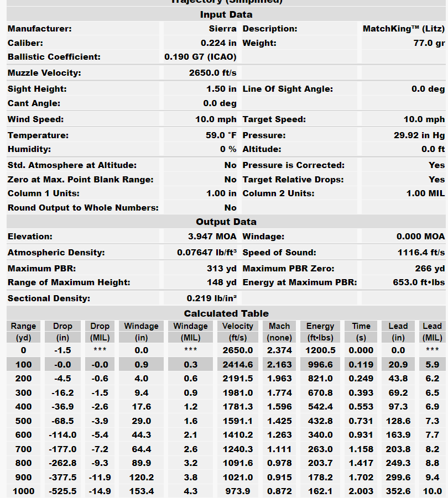Image resolution: width=448 pixels, height=498 pixels.
Task: Click the energy value "653.0 ft•lbs"
Action: [419, 282]
